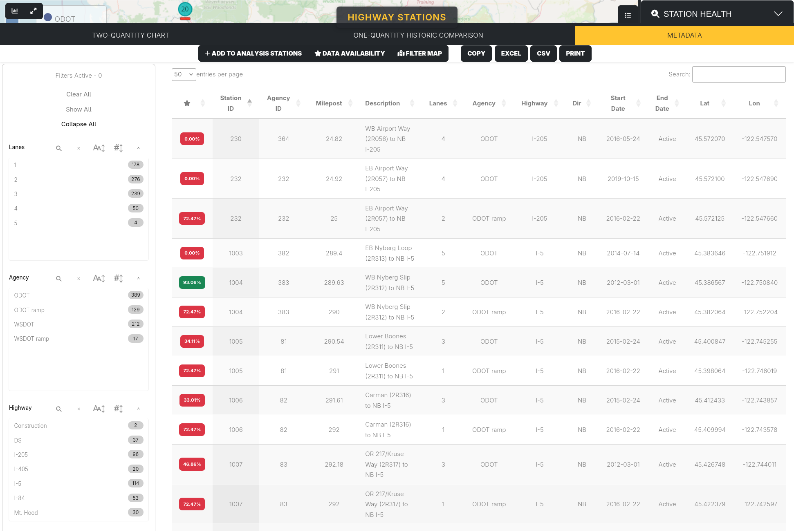The width and height of the screenshot is (794, 532).
Task: Filter by 1 lane option
Action: 79,165
